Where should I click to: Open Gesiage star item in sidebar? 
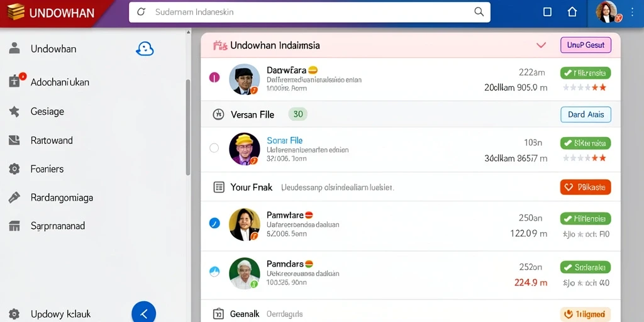pos(47,111)
